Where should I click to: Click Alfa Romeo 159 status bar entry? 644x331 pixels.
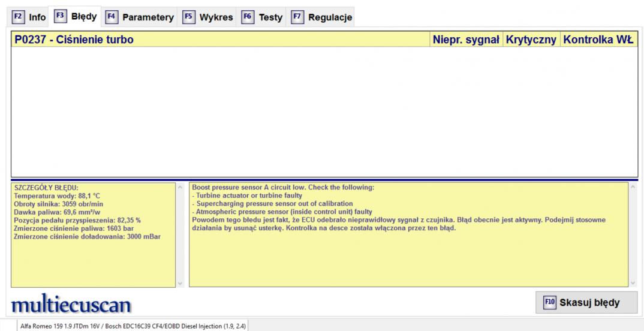[133, 326]
